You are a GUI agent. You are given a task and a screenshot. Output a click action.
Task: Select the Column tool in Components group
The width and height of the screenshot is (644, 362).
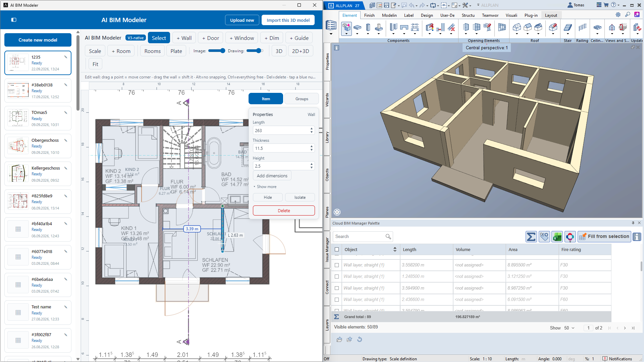[x=368, y=27]
